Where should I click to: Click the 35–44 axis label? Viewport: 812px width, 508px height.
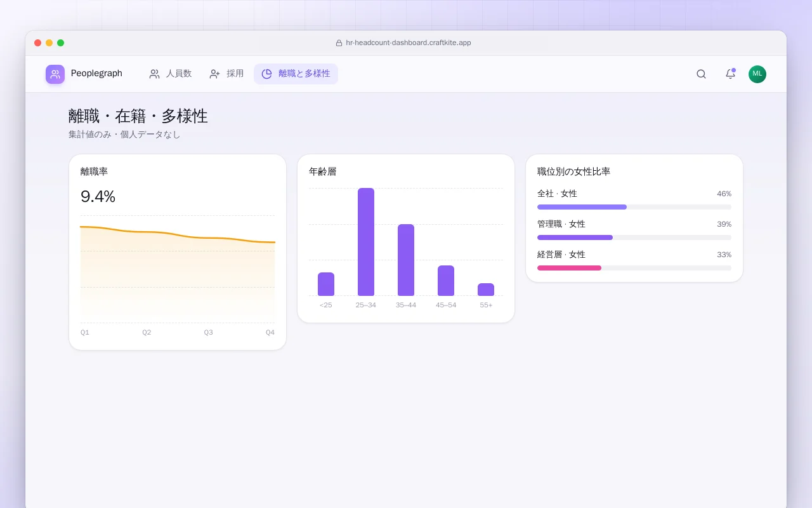click(x=406, y=305)
